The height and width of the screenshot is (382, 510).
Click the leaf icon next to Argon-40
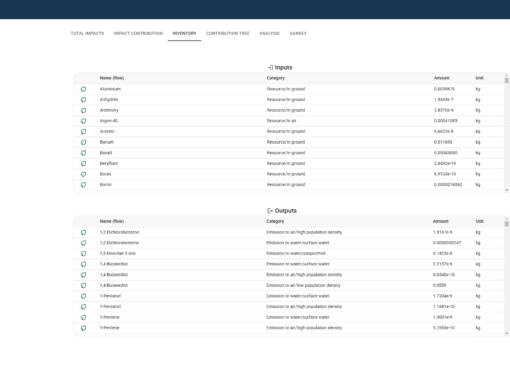[x=83, y=121]
